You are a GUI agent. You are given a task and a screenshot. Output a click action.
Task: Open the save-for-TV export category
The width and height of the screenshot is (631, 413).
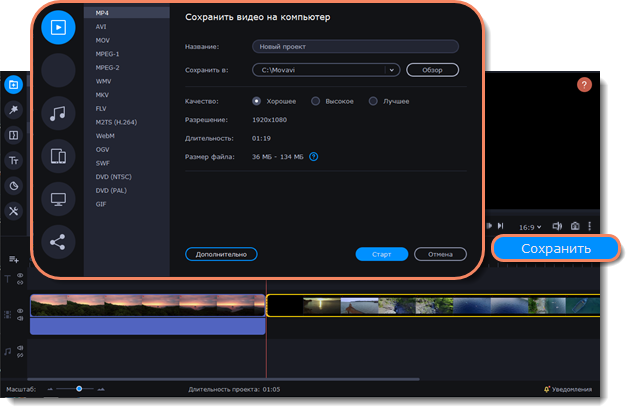[58, 199]
